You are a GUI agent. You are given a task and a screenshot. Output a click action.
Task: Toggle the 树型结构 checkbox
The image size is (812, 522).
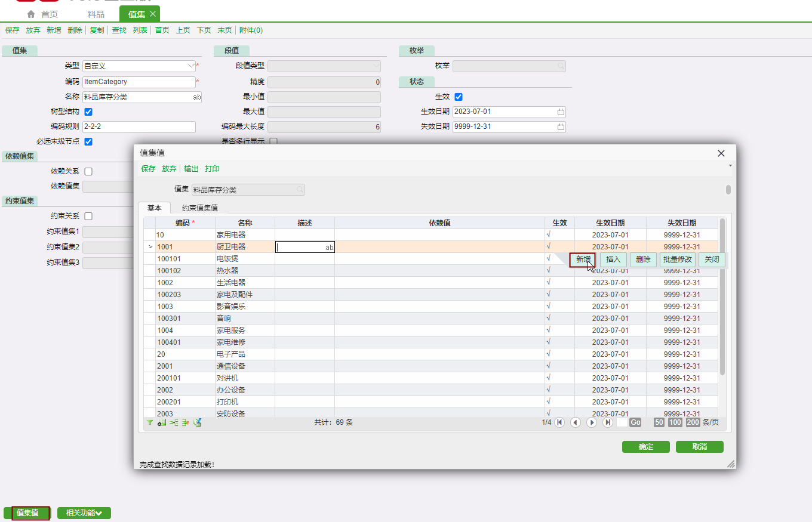[x=88, y=112]
